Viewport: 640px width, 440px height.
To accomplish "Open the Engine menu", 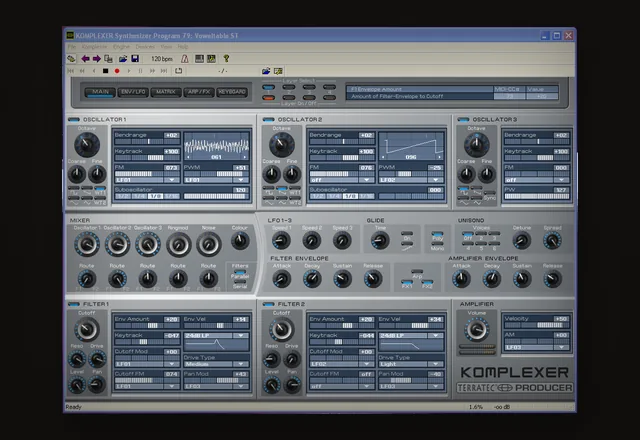I will click(121, 47).
